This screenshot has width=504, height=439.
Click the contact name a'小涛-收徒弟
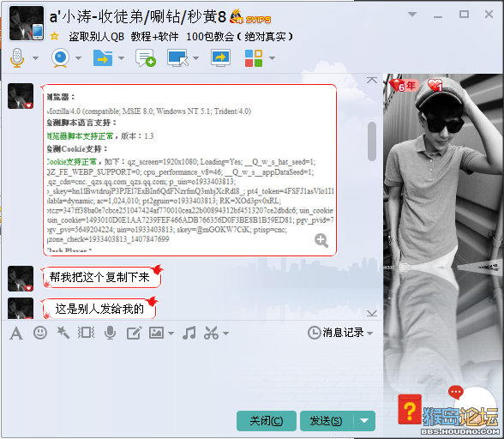(x=137, y=17)
